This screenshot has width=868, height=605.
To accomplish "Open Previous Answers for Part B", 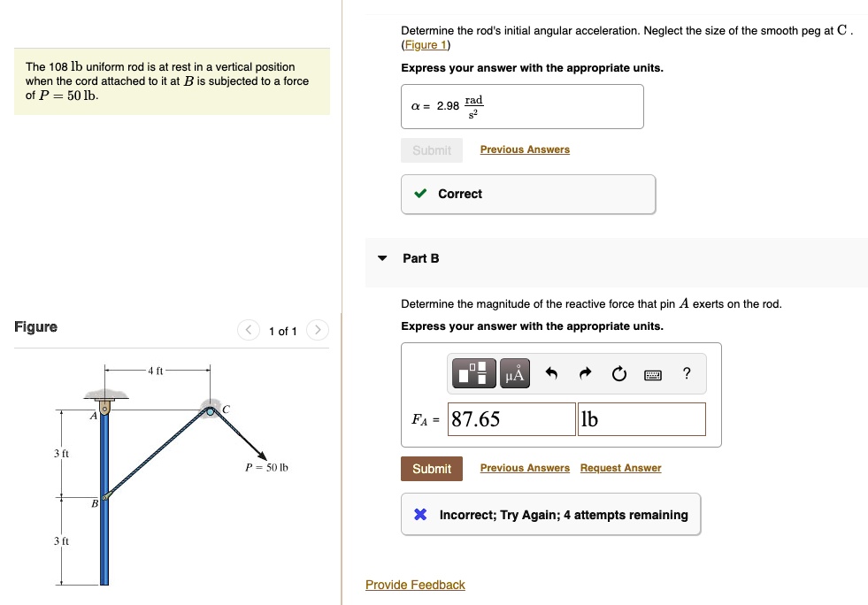I will 525,467.
